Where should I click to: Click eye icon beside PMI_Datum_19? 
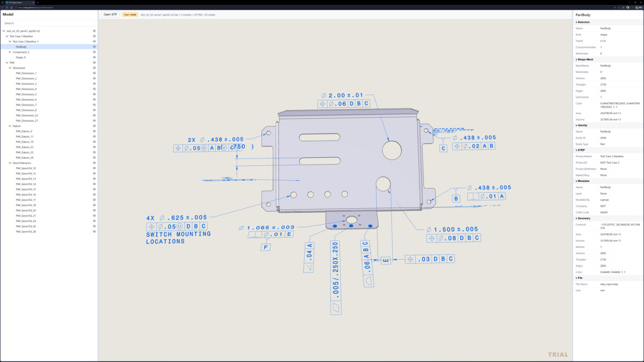click(x=94, y=142)
